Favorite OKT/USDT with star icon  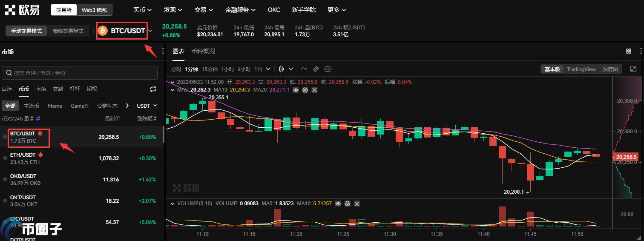5,201
